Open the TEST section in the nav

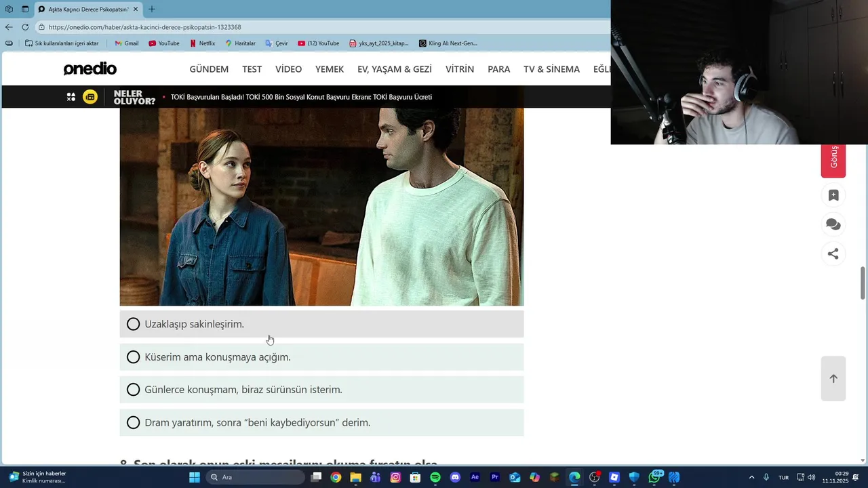[x=252, y=69]
